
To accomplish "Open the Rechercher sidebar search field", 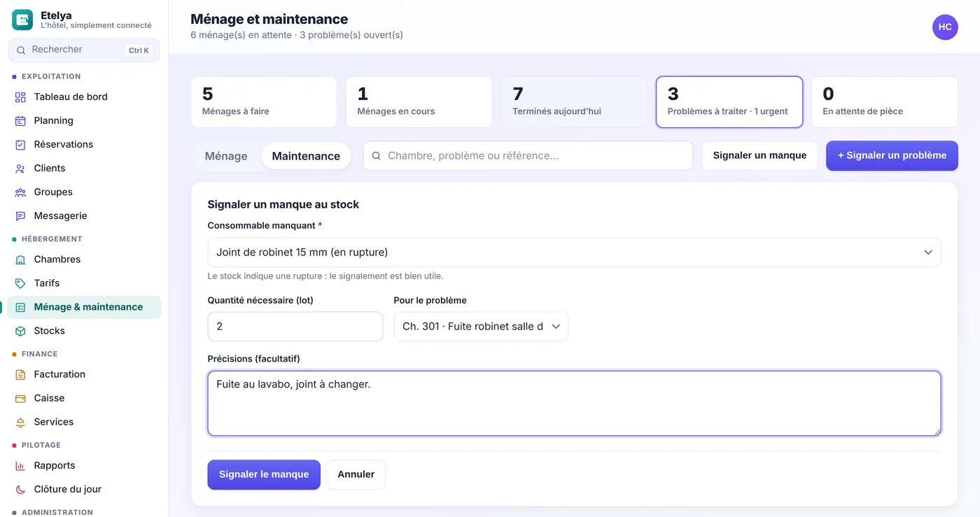I will point(84,50).
